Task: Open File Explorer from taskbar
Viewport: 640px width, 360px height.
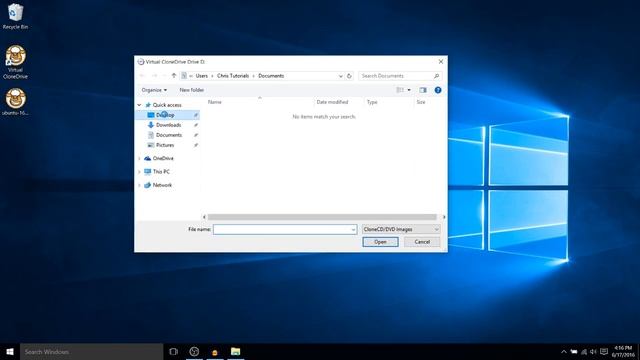Action: point(236,351)
